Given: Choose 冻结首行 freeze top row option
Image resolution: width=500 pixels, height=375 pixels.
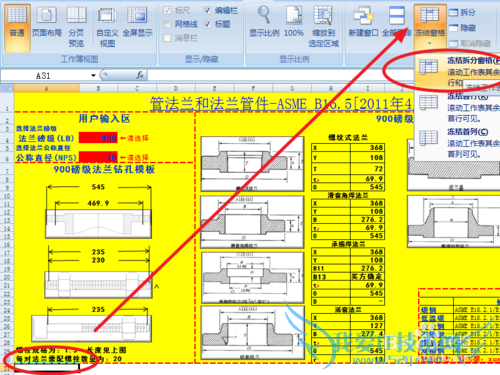Looking at the screenshot, I should click(457, 107).
